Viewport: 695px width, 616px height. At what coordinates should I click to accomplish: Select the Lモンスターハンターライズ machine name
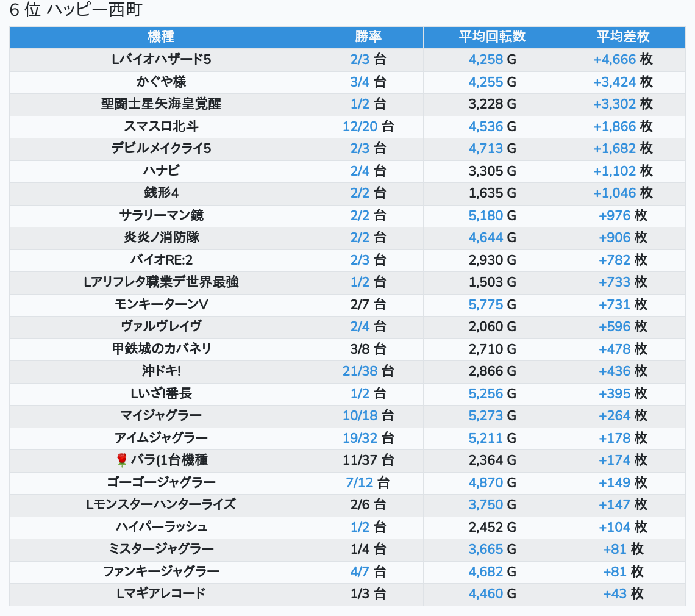click(x=162, y=504)
